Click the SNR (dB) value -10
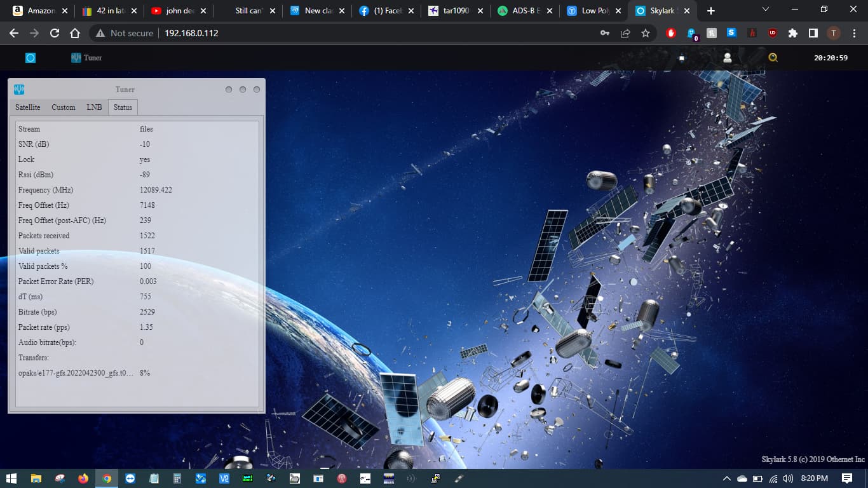The height and width of the screenshot is (488, 868). (x=145, y=144)
